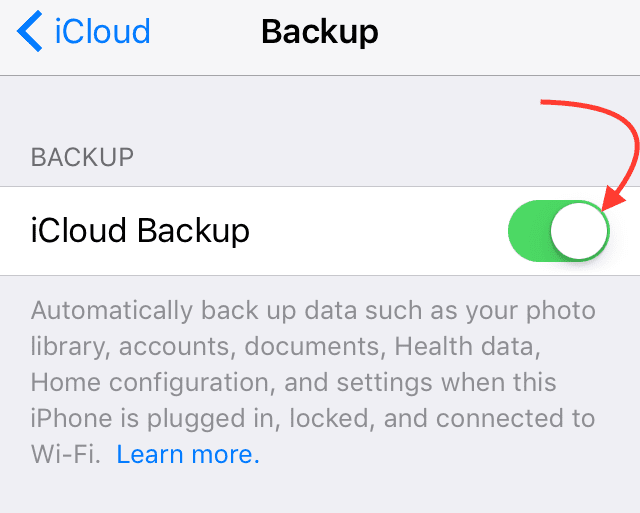This screenshot has height=513, width=640.
Task: Click the 'Wi-Fi.' text before Learn more
Action: click(66, 454)
